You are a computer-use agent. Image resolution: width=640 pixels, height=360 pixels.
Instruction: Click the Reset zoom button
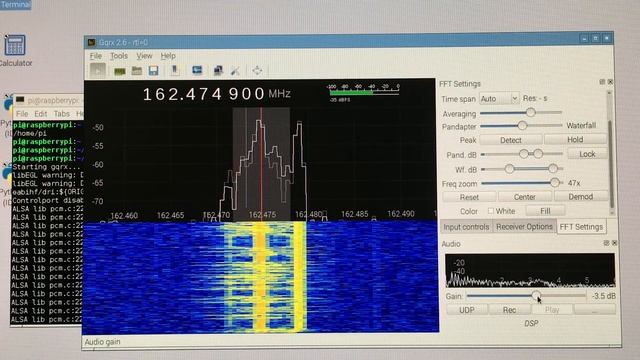[469, 197]
